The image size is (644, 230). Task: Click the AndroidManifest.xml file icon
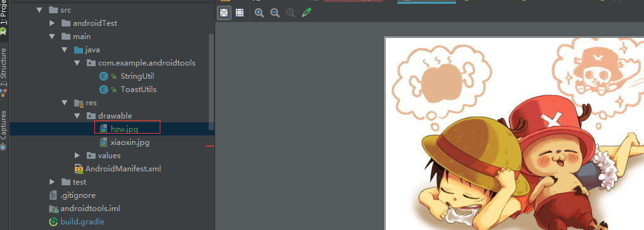79,168
